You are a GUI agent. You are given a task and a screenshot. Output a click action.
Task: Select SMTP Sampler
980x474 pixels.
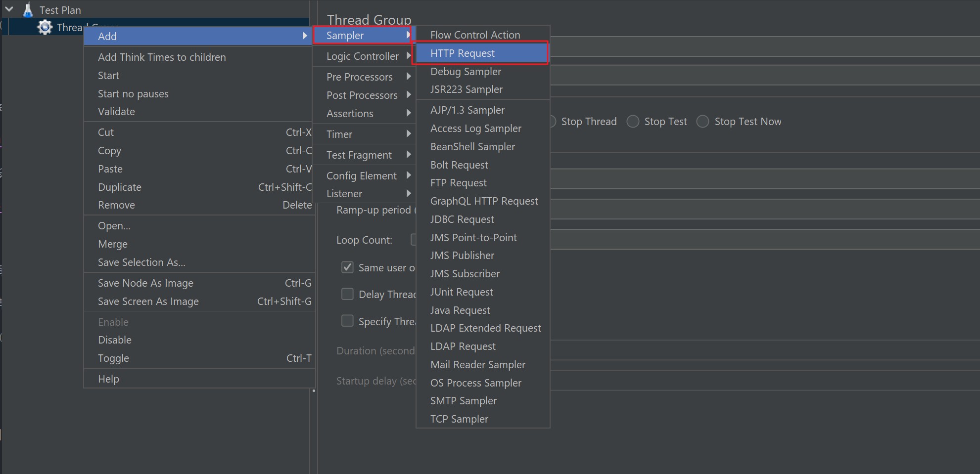point(483,401)
